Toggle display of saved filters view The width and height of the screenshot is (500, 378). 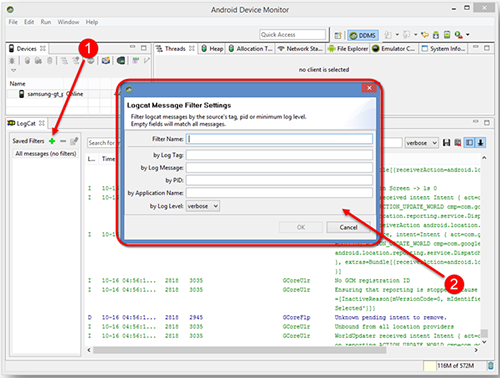[x=469, y=143]
